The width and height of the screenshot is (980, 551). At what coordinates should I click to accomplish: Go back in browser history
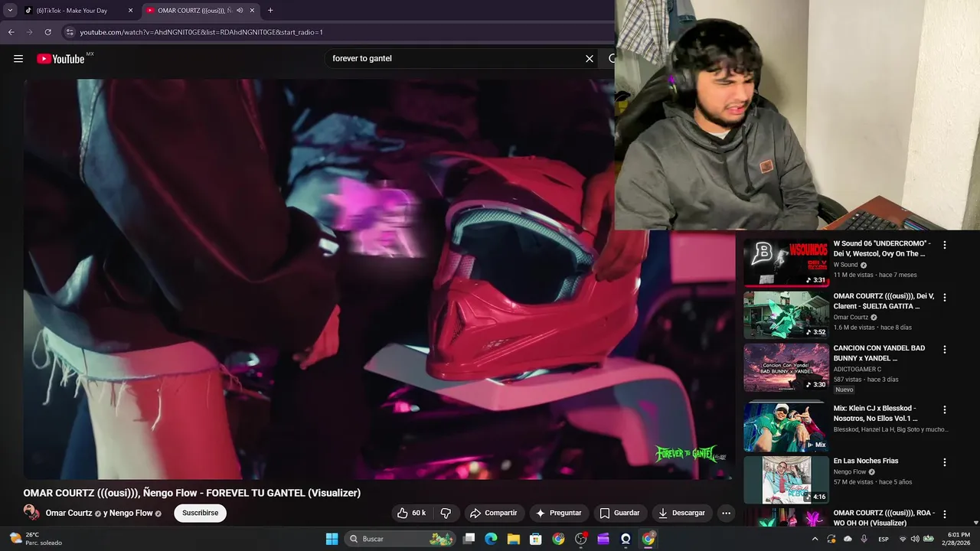(11, 32)
